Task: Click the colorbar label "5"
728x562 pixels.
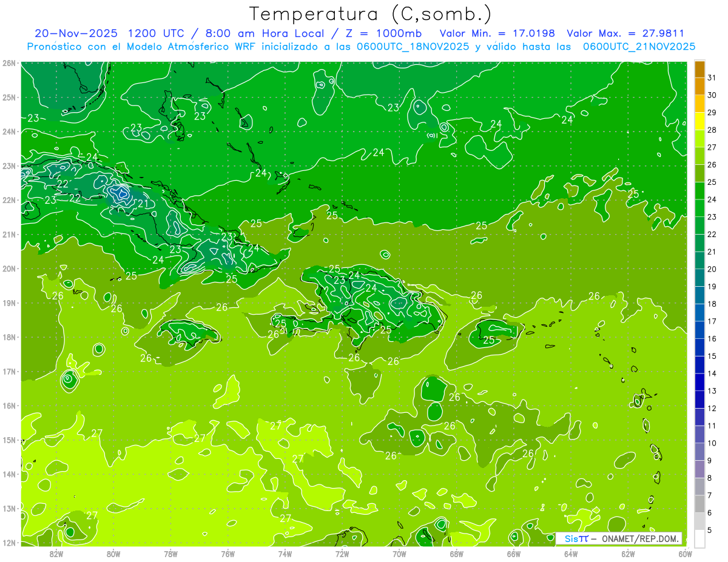Action: tap(710, 530)
